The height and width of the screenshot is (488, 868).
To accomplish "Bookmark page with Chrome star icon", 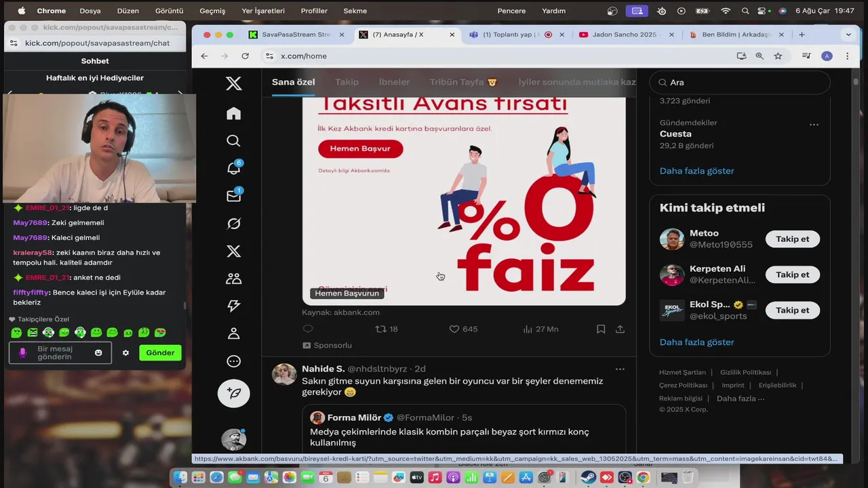I will pyautogui.click(x=778, y=56).
